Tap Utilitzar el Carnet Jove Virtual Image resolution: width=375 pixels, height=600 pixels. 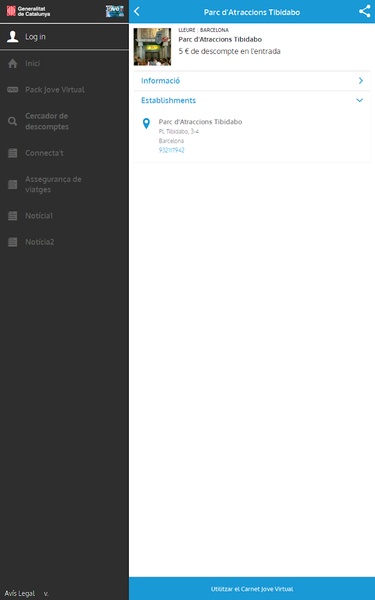pyautogui.click(x=252, y=589)
